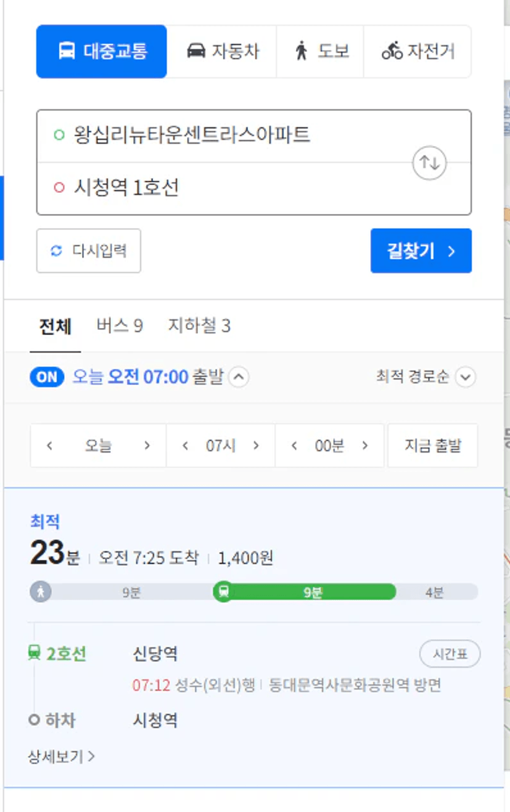Toggle the ON departure time switch
This screenshot has height=812, width=510.
point(47,377)
